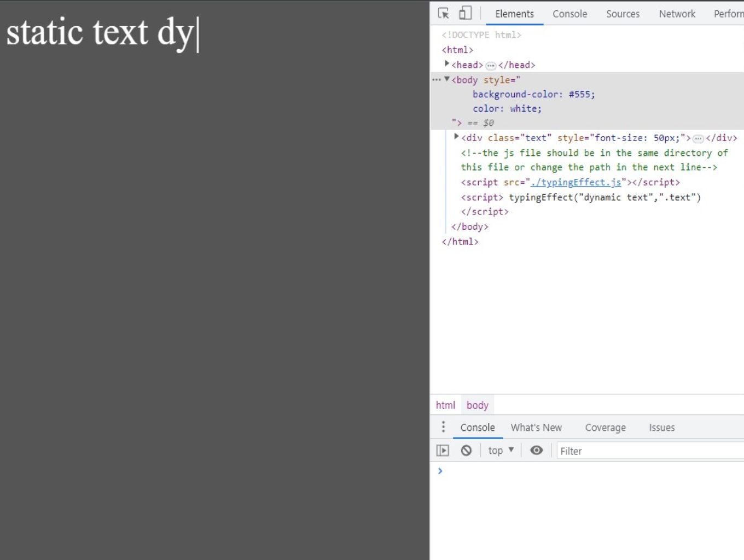Select the html breadcrumb
This screenshot has height=560, width=744.
[x=445, y=405]
